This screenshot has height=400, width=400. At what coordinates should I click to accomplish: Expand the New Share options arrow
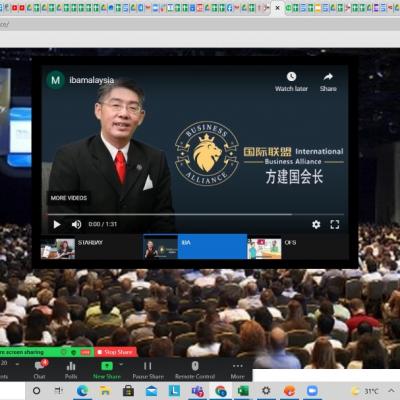[x=121, y=365]
